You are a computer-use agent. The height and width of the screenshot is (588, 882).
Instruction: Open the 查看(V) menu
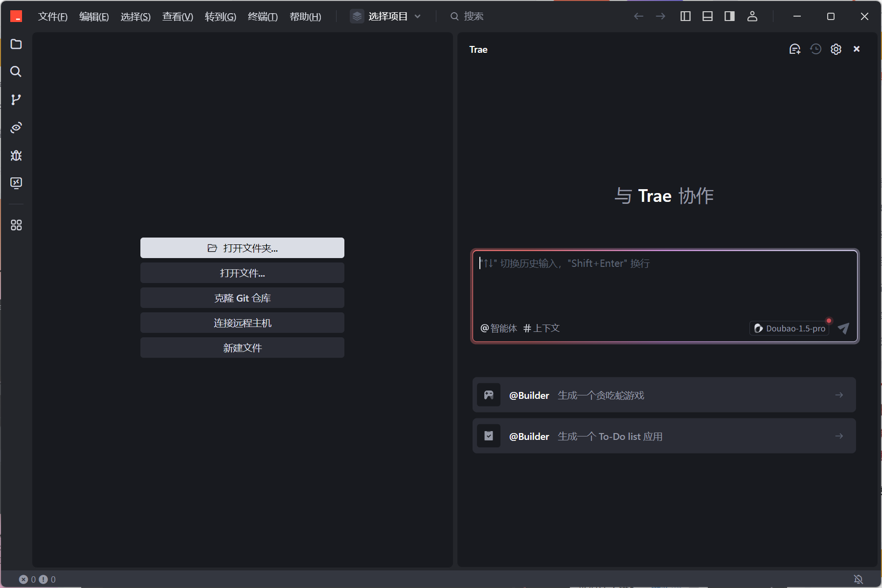178,17
